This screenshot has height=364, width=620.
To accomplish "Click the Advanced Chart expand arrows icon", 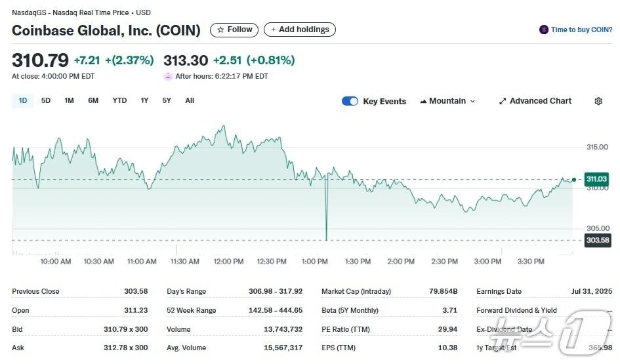I will click(x=503, y=101).
